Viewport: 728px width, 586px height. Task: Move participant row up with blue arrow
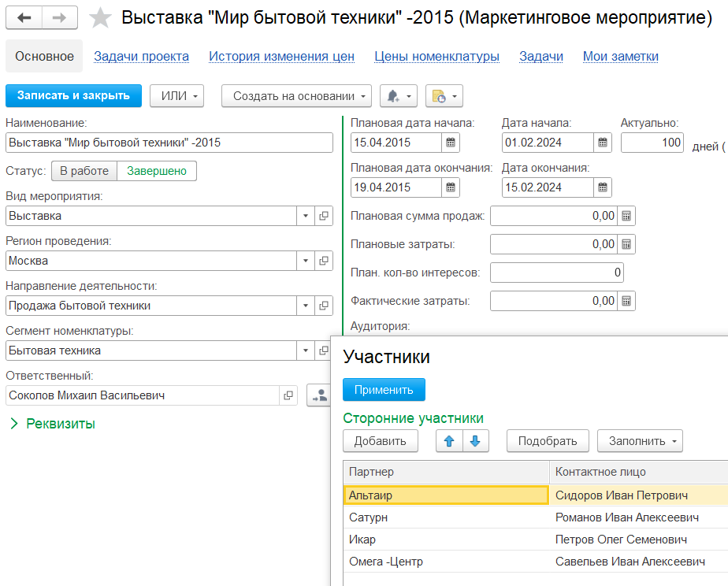click(449, 441)
